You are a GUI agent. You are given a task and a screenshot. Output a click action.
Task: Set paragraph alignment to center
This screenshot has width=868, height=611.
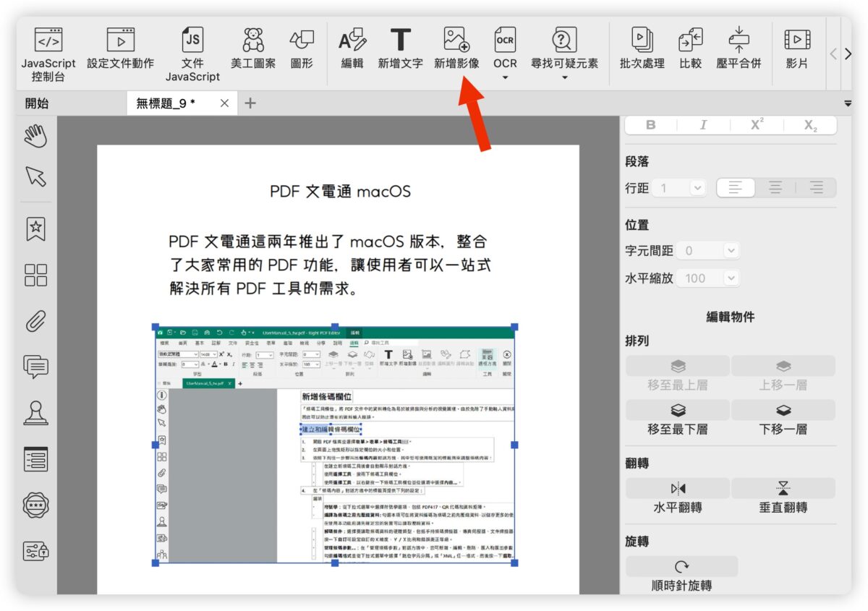[775, 188]
